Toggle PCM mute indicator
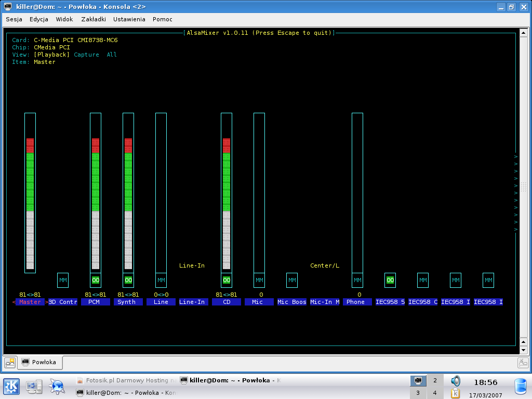The width and height of the screenshot is (532, 399). 96,280
